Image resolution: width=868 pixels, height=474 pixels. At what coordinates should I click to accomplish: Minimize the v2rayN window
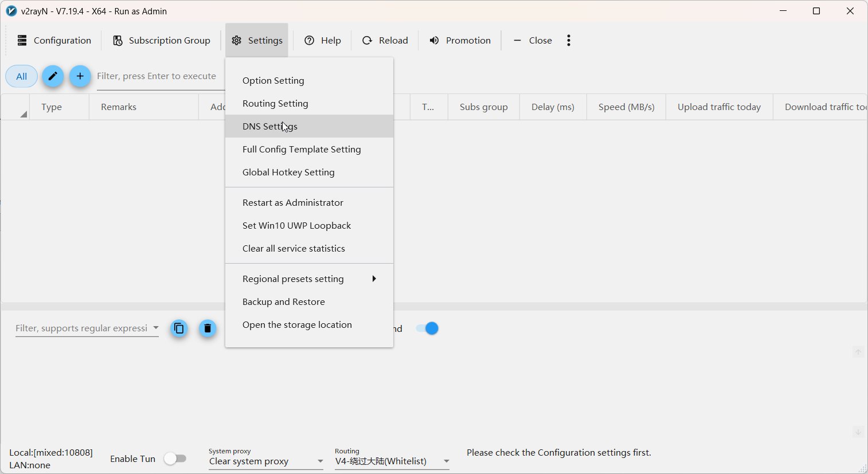783,11
